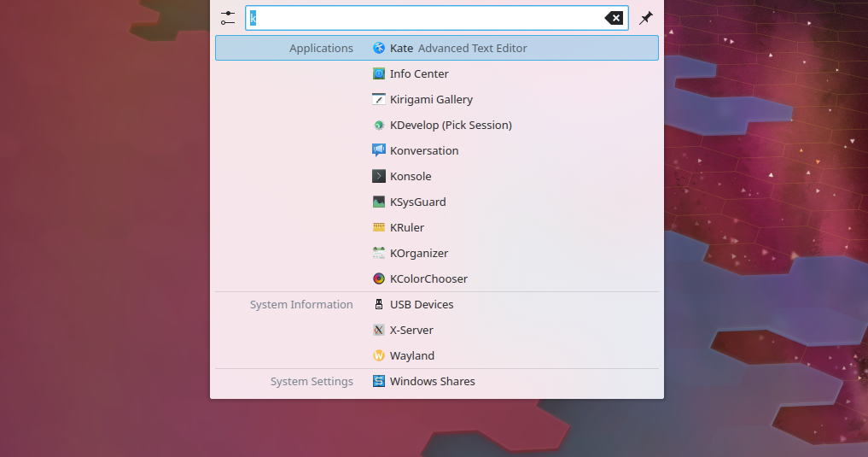Open USB Devices system information
The height and width of the screenshot is (457, 868).
437,304
